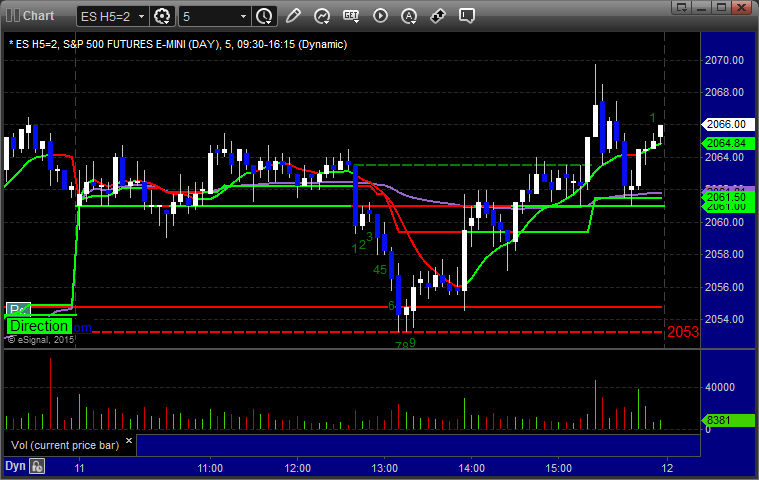Open the chart settings gear icon
The image size is (759, 480).
pyautogui.click(x=162, y=16)
